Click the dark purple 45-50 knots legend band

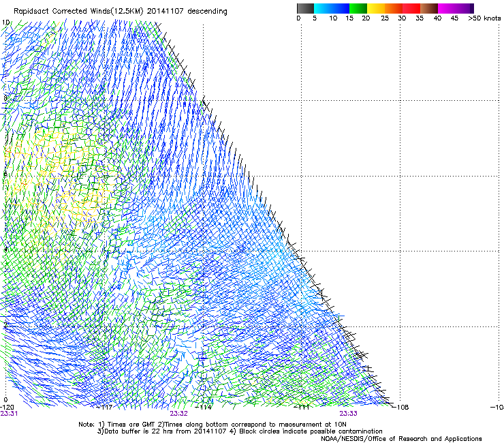point(464,8)
